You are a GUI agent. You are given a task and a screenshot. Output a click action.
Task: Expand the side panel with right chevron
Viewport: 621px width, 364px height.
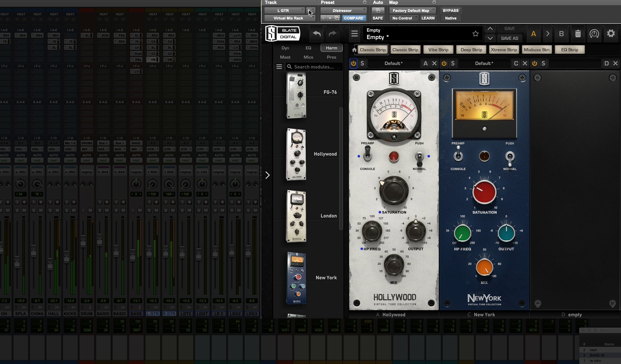coord(267,175)
